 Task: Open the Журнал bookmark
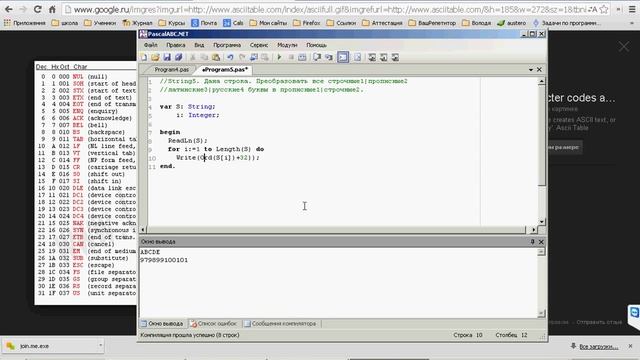pyautogui.click(x=138, y=23)
